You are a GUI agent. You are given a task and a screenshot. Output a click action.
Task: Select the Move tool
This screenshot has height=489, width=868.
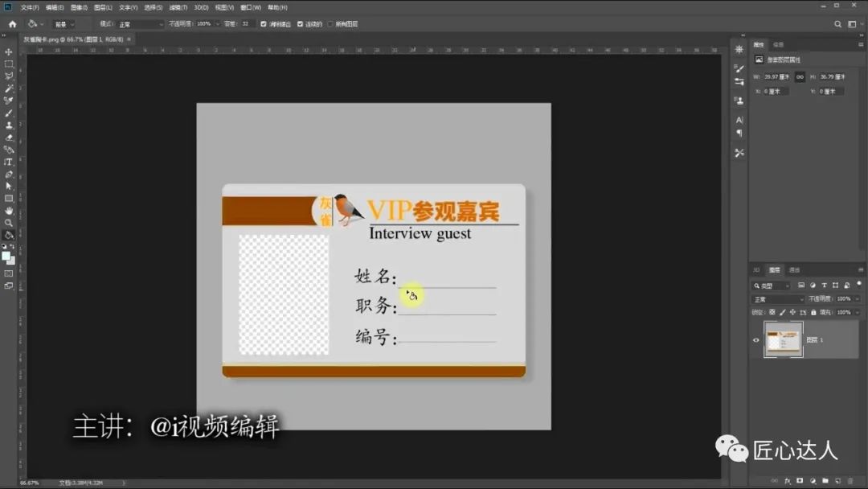[8, 52]
